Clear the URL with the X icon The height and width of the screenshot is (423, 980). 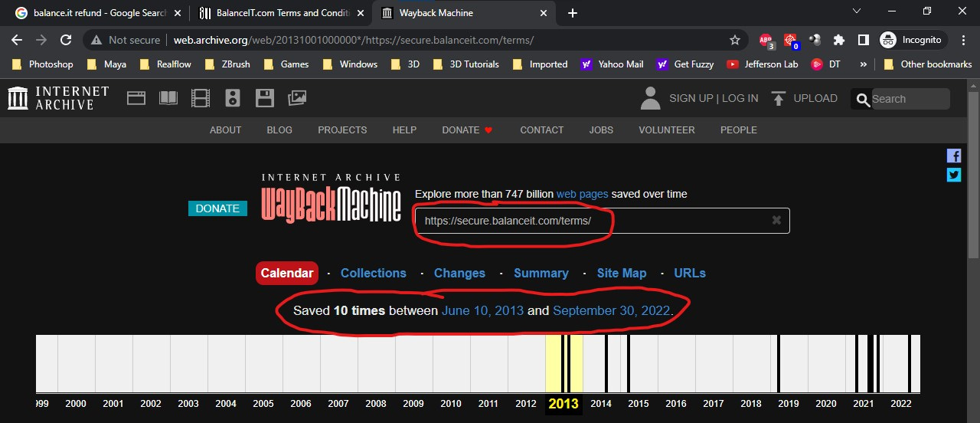click(776, 220)
